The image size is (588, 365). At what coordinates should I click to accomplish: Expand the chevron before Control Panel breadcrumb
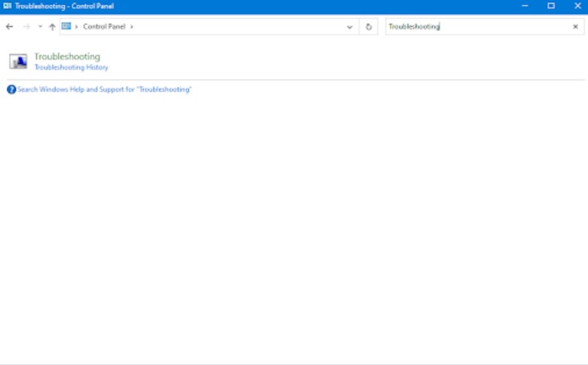coord(77,26)
